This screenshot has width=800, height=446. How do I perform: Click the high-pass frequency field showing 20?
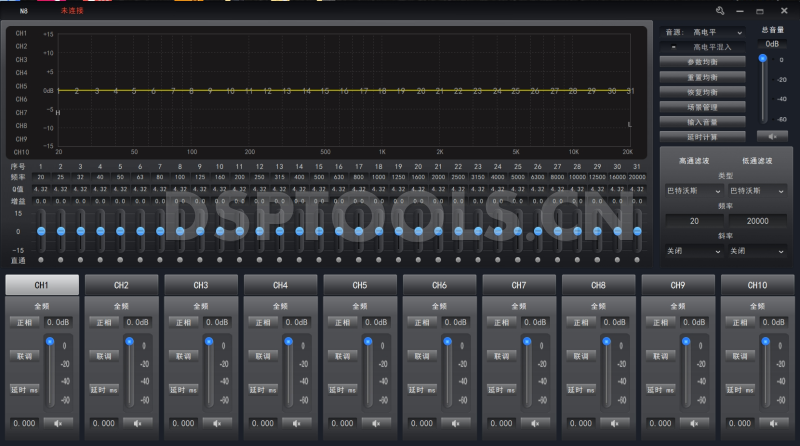coord(694,220)
